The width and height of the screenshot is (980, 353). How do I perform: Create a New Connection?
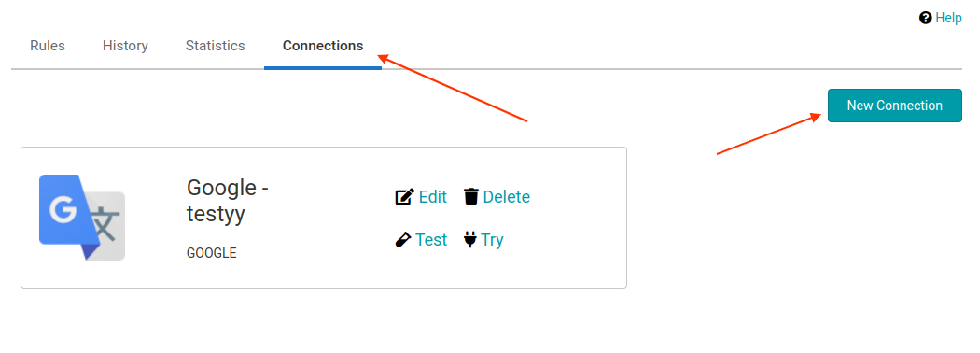click(894, 106)
